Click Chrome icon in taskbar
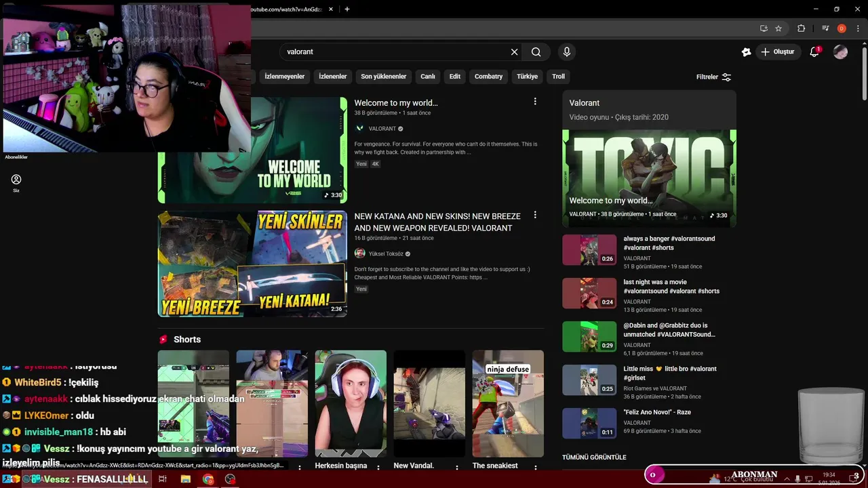 pos(208,479)
